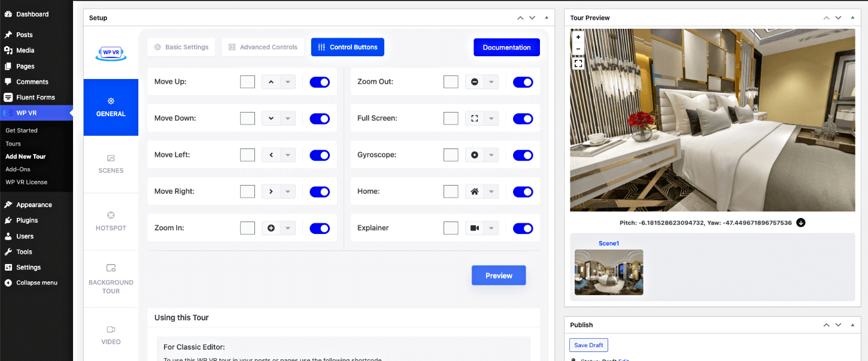Disable the Explainer toggle
868x361 pixels.
pyautogui.click(x=523, y=228)
